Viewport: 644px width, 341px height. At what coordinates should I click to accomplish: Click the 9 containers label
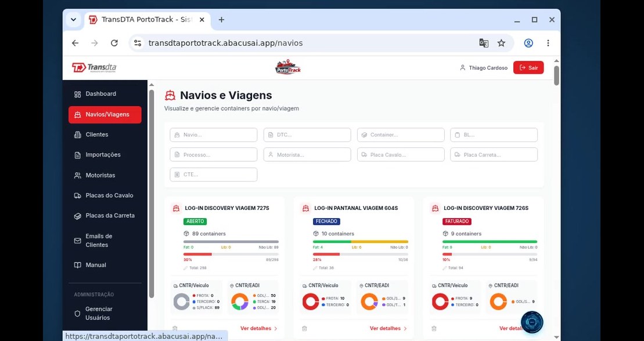(466, 234)
